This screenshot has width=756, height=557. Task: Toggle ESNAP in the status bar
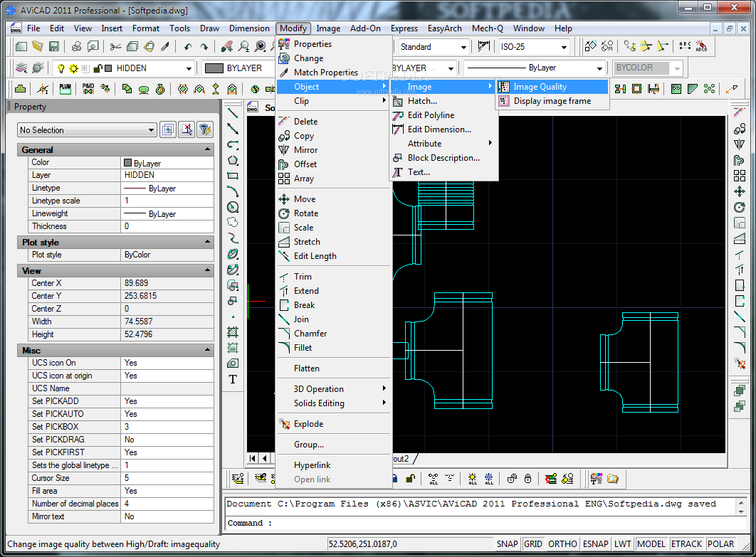(595, 544)
